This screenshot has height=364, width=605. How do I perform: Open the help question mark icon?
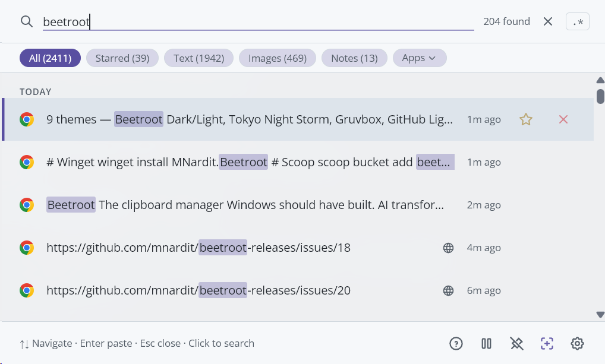click(x=456, y=343)
